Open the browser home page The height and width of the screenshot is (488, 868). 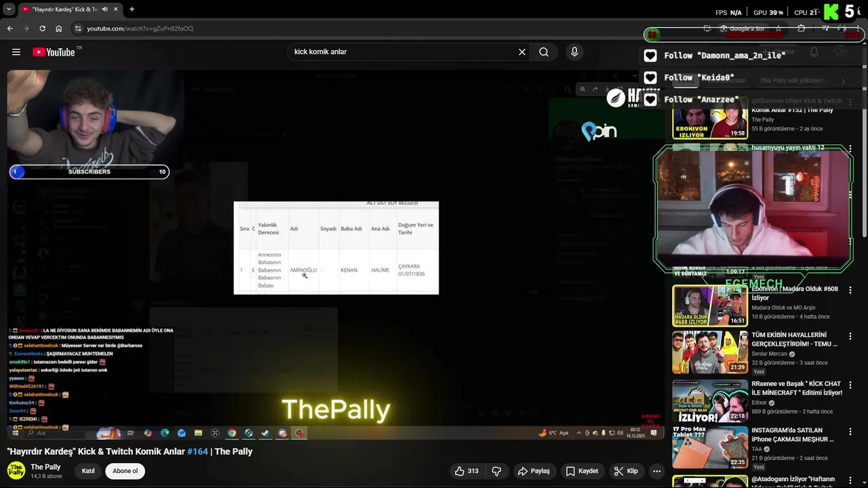[59, 28]
